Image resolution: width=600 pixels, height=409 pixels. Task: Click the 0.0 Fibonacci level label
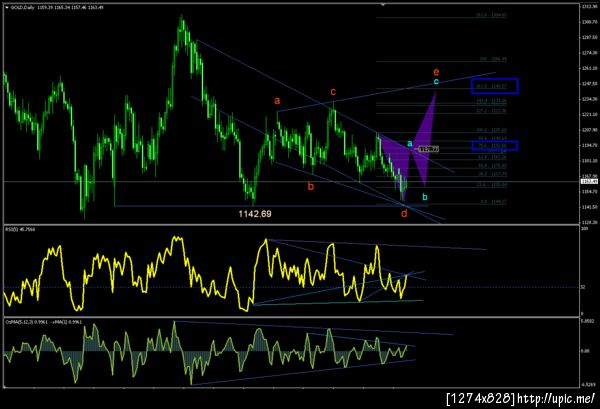click(494, 202)
